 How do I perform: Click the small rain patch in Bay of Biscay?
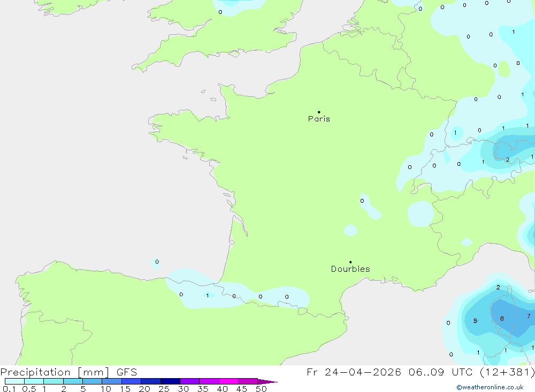coord(157,262)
